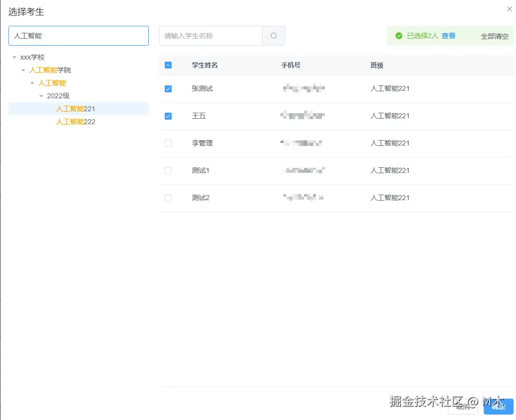
Task: Click the name cell 测试2
Action: pyautogui.click(x=200, y=198)
